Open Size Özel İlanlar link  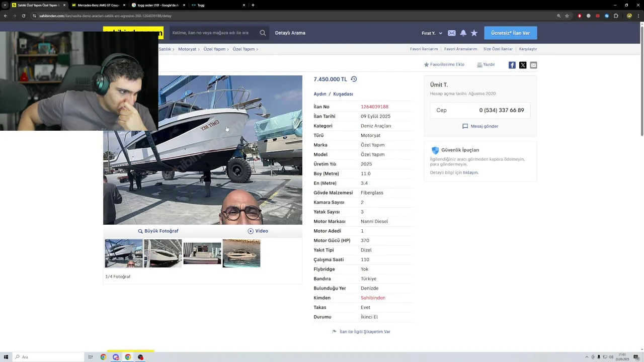[498, 49]
